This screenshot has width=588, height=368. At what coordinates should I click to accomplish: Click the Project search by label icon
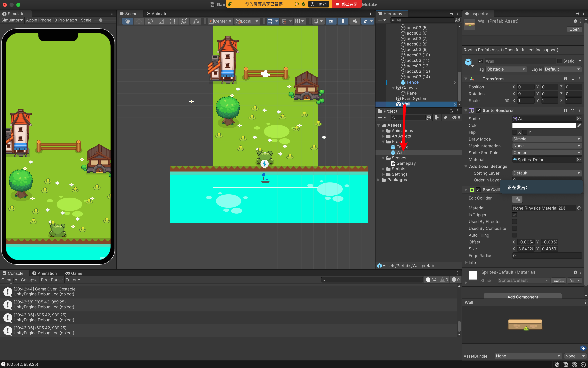pyautogui.click(x=445, y=118)
